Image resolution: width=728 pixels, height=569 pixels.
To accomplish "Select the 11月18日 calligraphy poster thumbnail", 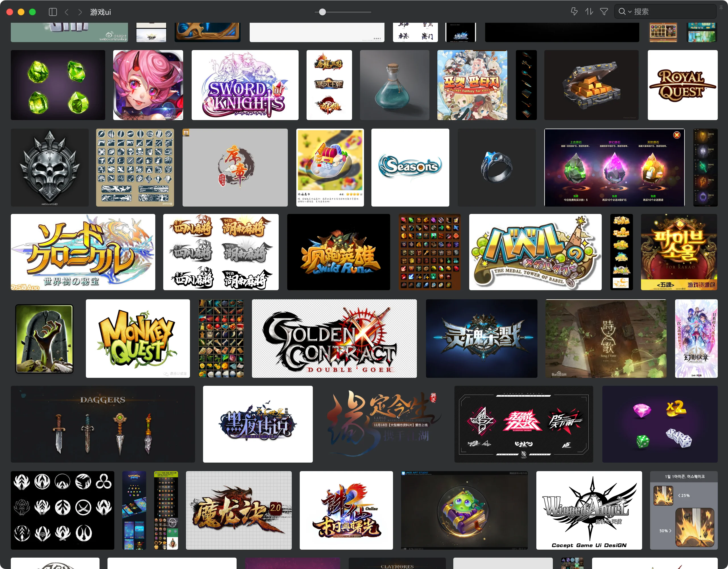I will pos(384,424).
